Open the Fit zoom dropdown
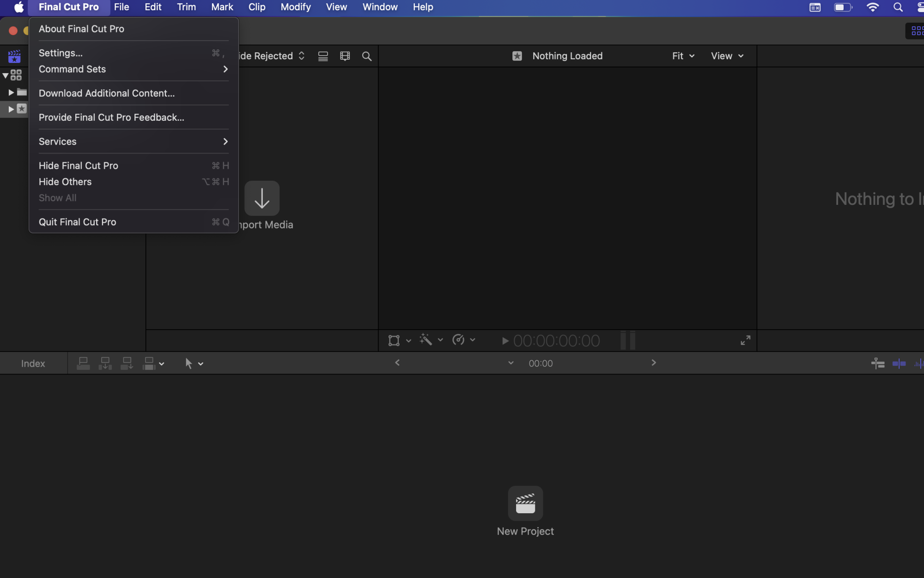 click(683, 56)
